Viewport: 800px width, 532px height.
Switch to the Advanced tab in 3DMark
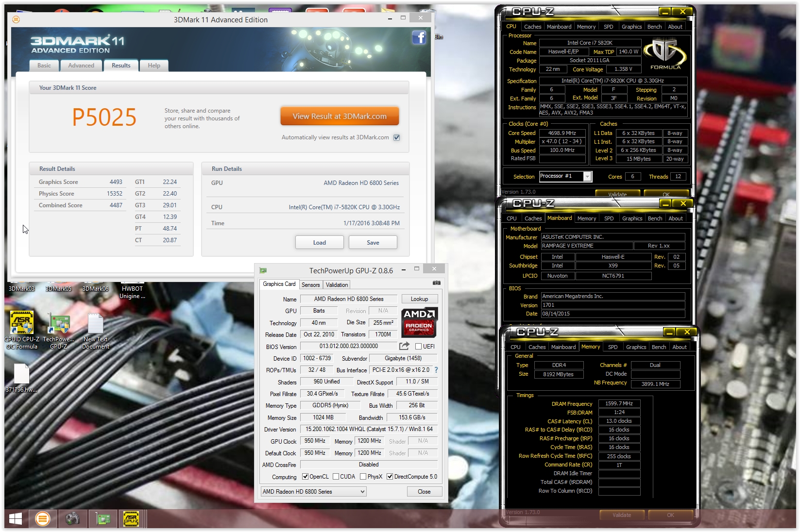click(x=81, y=66)
